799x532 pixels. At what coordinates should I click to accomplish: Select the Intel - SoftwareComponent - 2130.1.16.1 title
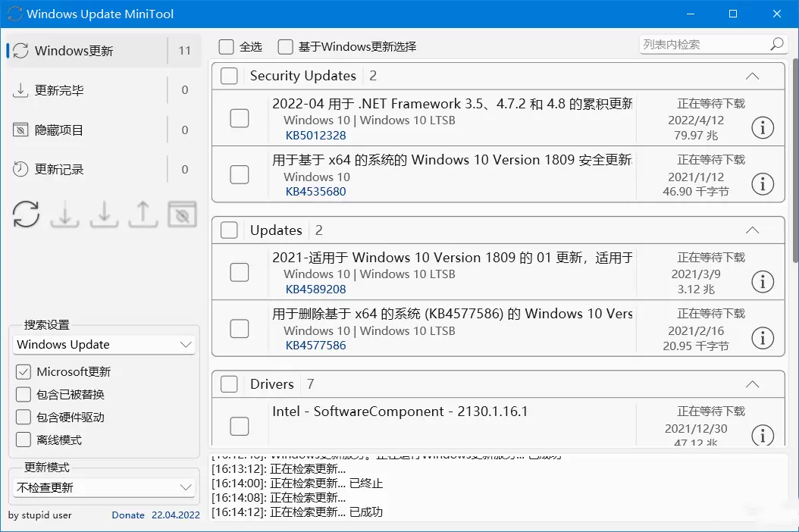click(x=400, y=412)
